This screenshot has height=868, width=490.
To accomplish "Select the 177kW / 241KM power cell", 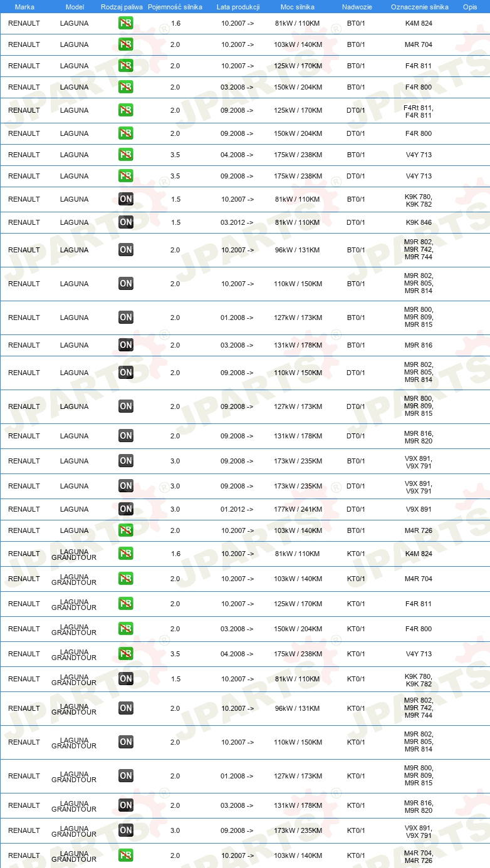I will click(x=298, y=509).
